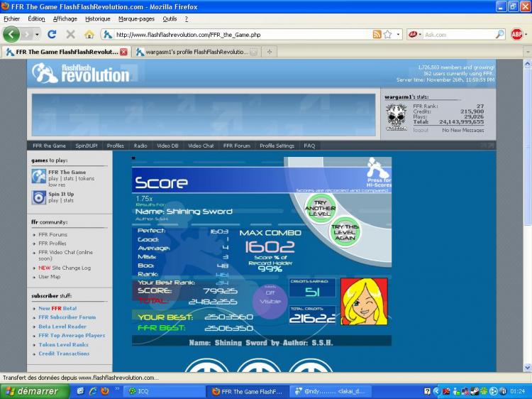Open the Marque-pages menu
The width and height of the screenshot is (532, 399).
click(137, 18)
